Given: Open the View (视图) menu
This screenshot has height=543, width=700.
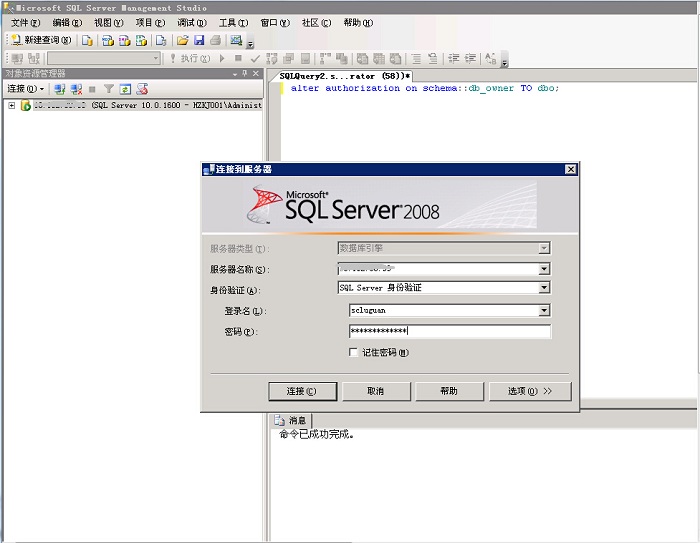Looking at the screenshot, I should coord(108,23).
